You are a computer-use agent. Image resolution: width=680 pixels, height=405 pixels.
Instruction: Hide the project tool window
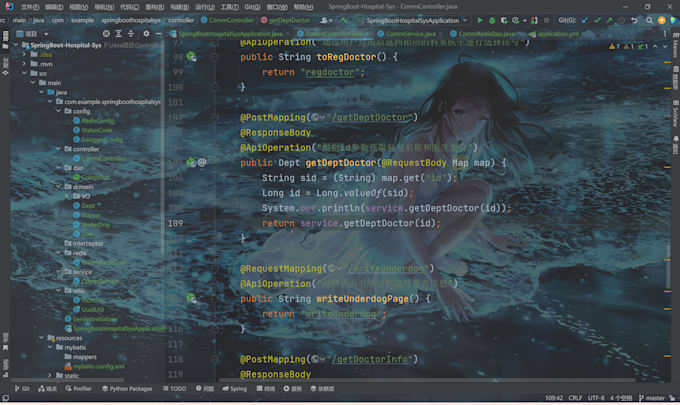click(158, 33)
